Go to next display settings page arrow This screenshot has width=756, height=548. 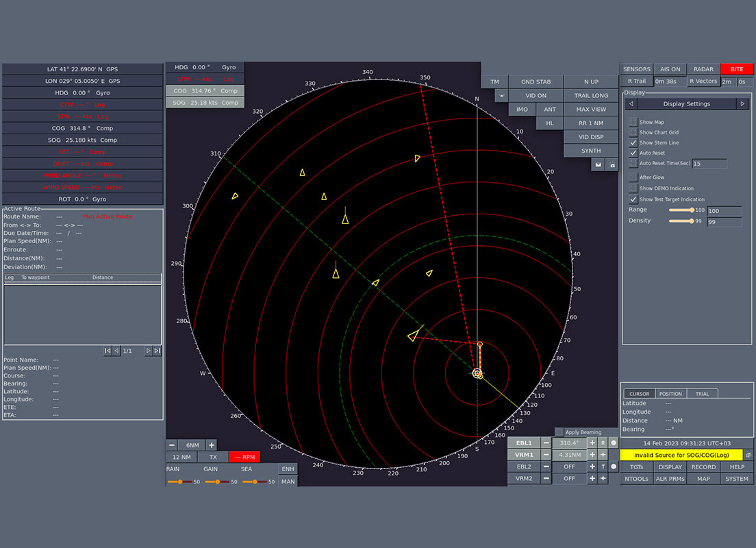742,103
